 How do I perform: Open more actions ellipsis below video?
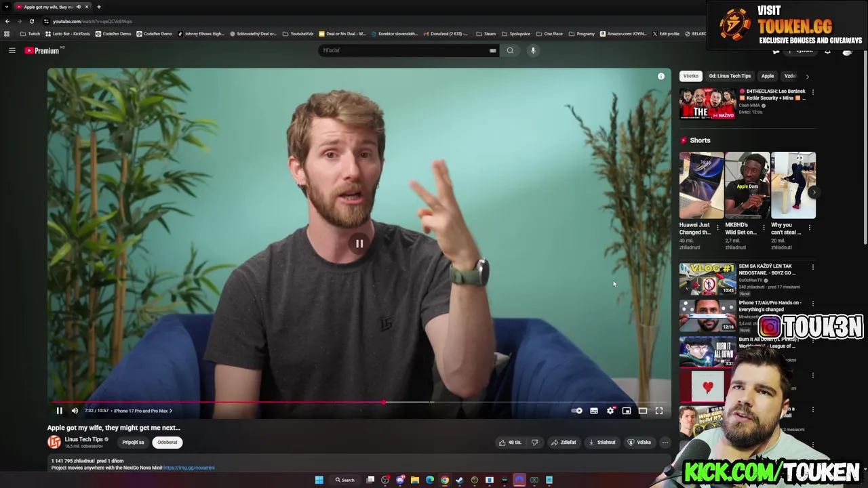tap(665, 443)
